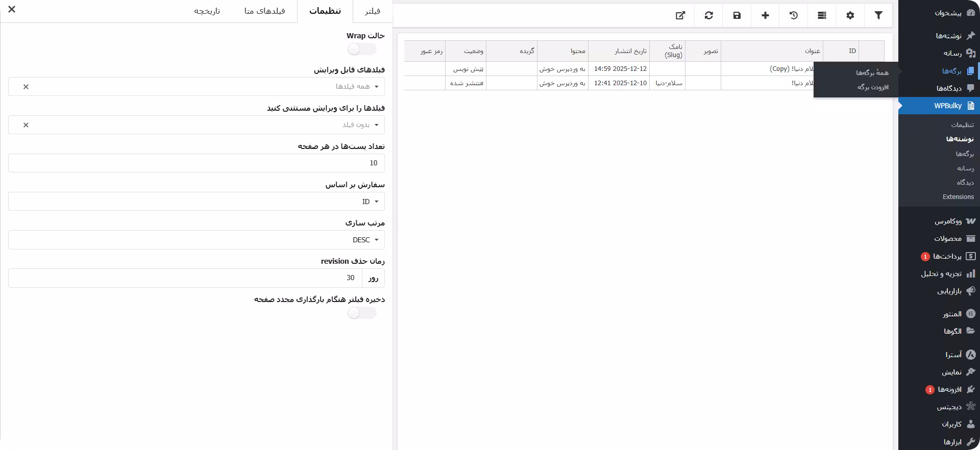
Task: Open دیدگاه‌ها comments menu in sidebar
Action: coord(939,88)
